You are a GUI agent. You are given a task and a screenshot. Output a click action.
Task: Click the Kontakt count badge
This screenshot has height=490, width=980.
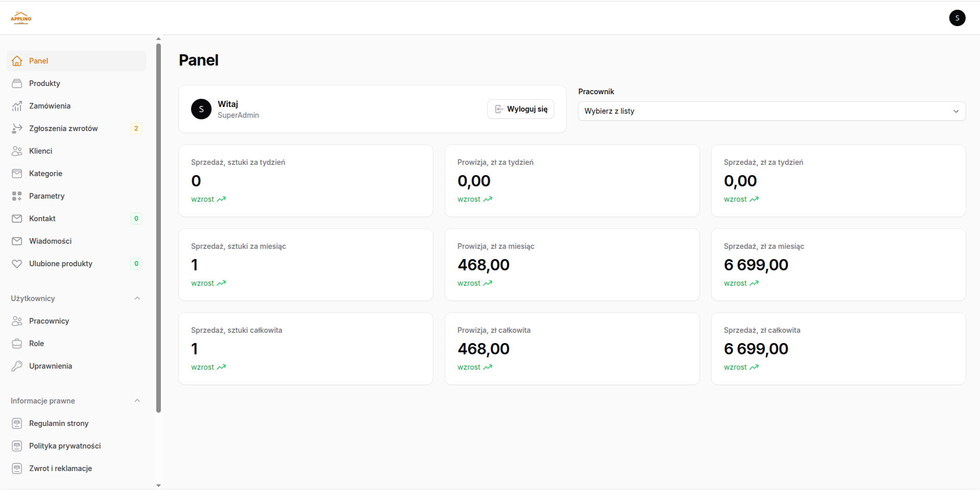[136, 219]
